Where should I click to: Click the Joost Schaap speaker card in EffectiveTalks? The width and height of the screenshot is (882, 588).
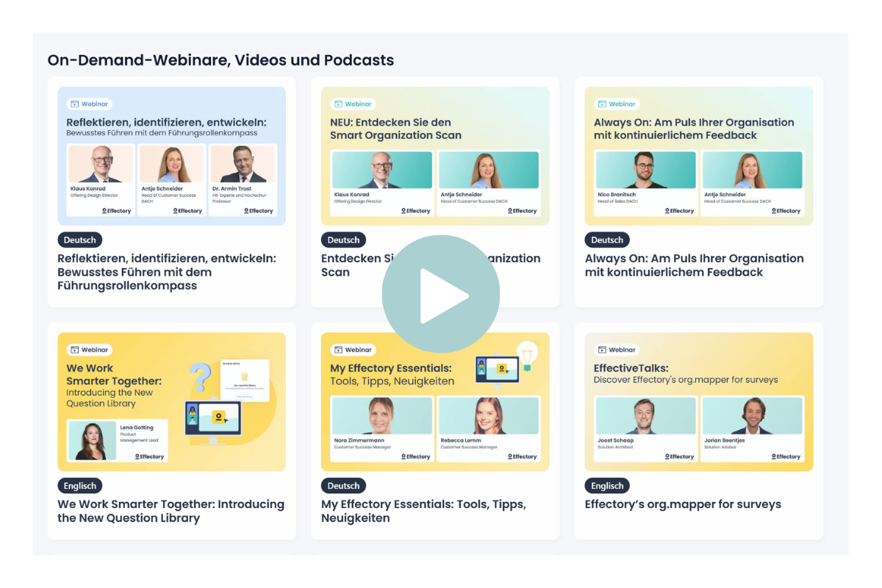point(645,430)
